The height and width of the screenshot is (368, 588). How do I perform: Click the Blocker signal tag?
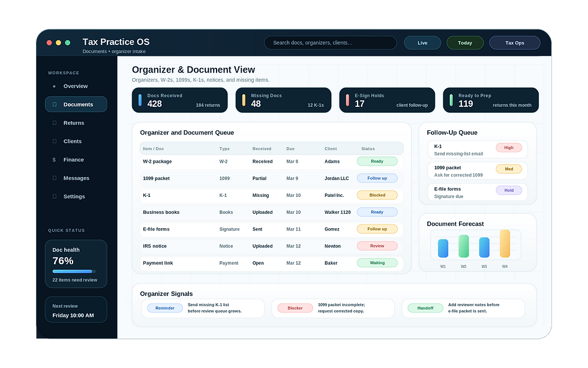pyautogui.click(x=295, y=308)
